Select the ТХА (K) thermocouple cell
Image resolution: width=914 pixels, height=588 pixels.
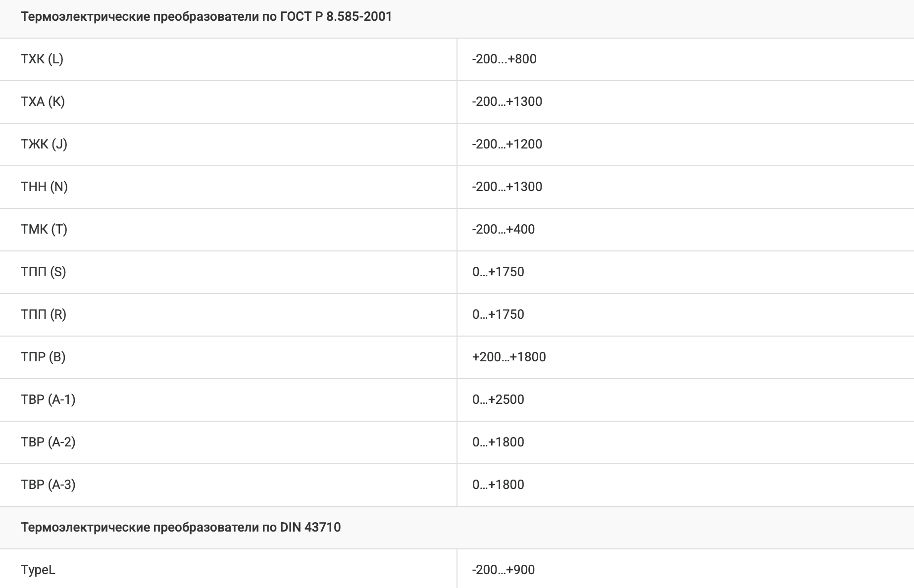click(43, 102)
